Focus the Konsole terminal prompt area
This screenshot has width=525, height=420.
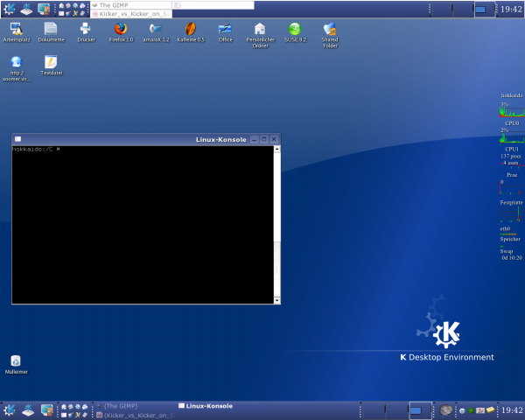[143, 225]
